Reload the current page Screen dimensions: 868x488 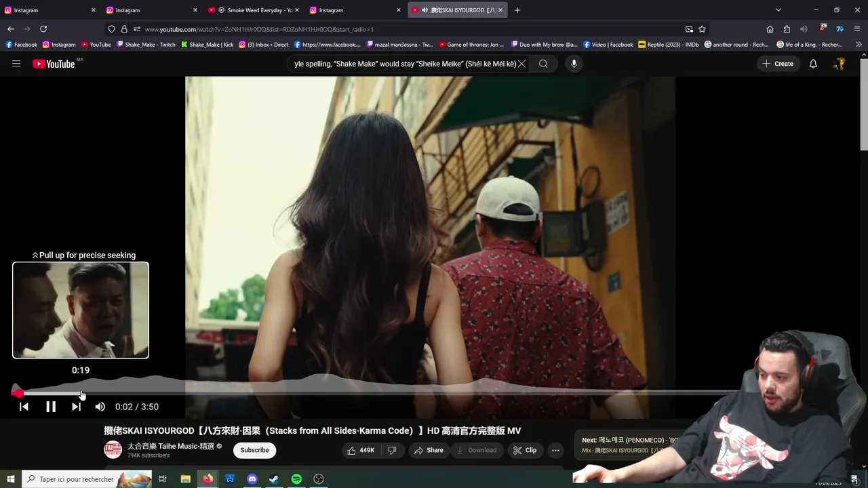click(x=43, y=29)
